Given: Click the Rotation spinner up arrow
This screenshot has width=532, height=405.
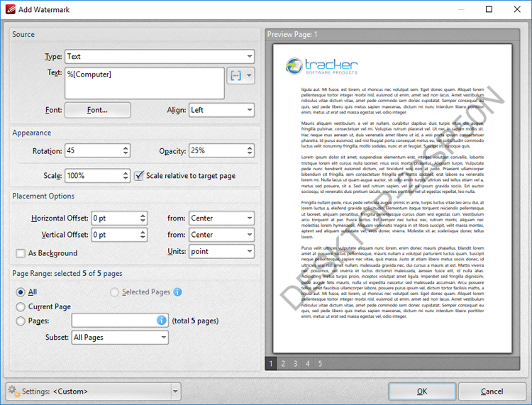Looking at the screenshot, I should tap(126, 148).
